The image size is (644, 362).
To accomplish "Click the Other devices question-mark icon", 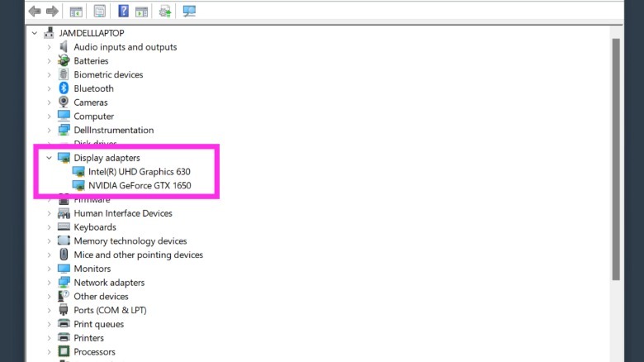I will [64, 296].
